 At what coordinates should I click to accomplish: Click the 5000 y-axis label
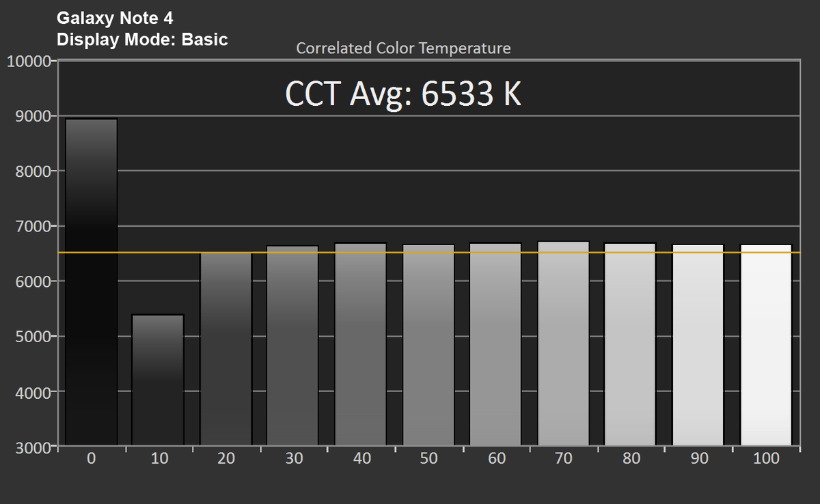(x=33, y=337)
